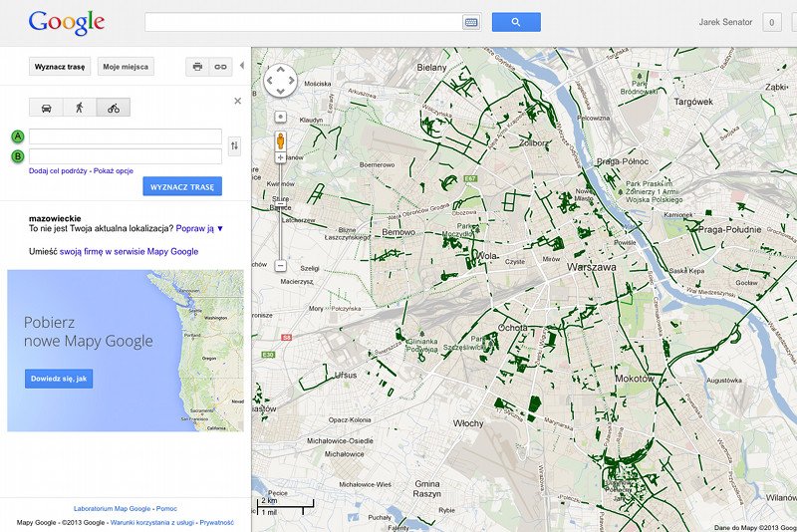Click the map pan navigation control
This screenshot has height=532, width=797.
click(281, 82)
